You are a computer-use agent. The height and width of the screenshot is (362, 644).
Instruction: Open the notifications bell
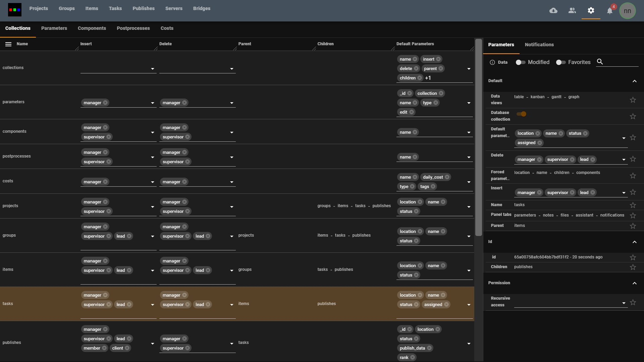tap(610, 11)
